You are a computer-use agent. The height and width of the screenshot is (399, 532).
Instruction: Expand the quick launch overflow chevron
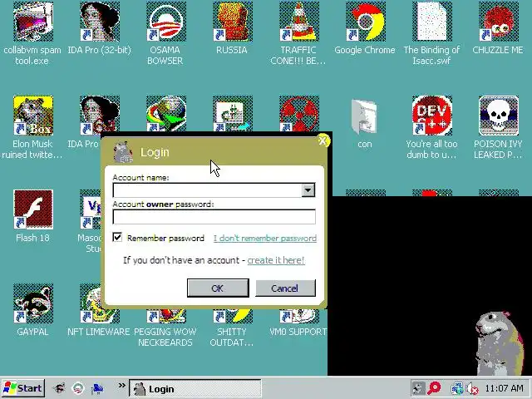(121, 386)
